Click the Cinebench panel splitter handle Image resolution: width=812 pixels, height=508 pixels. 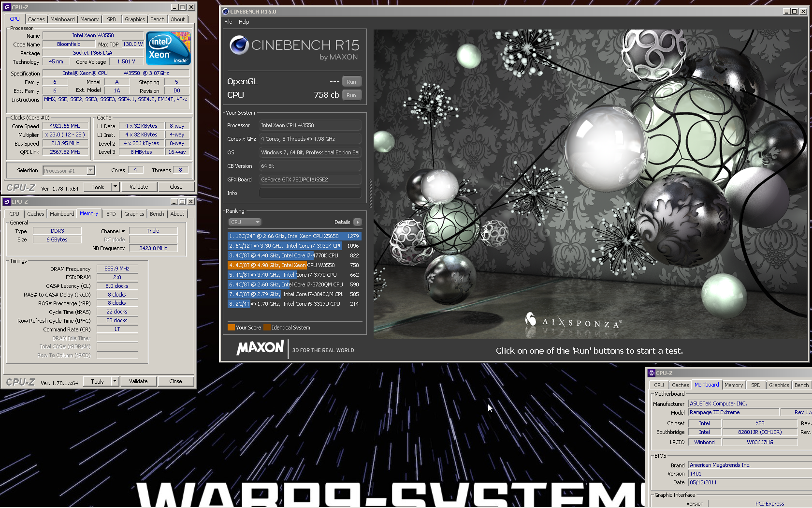[370, 194]
